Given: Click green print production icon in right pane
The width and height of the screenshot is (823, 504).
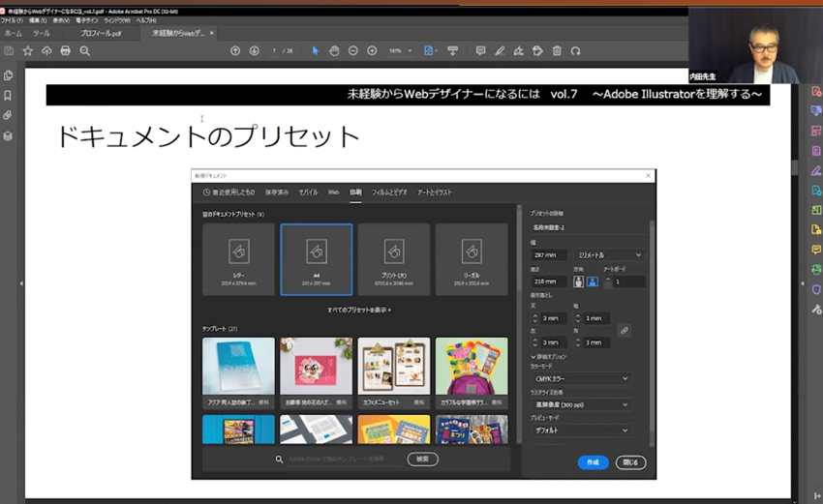Looking at the screenshot, I should click(x=816, y=270).
